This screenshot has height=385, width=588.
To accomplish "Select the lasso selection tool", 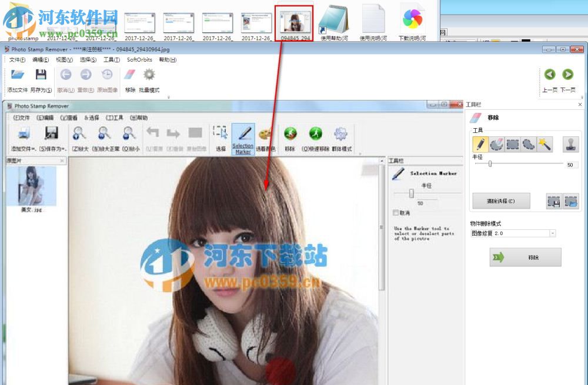I will click(528, 143).
